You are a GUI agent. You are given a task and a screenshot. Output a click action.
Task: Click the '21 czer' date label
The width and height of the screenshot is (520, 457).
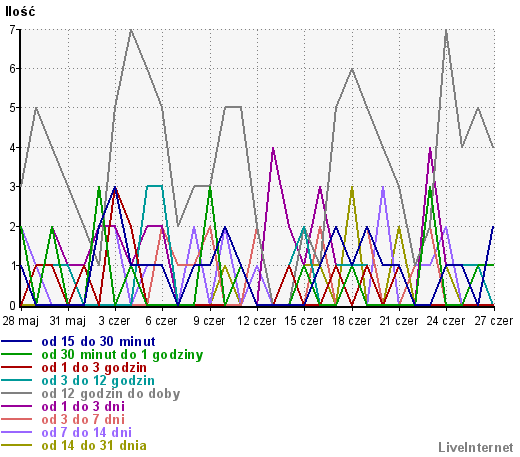pyautogui.click(x=399, y=321)
